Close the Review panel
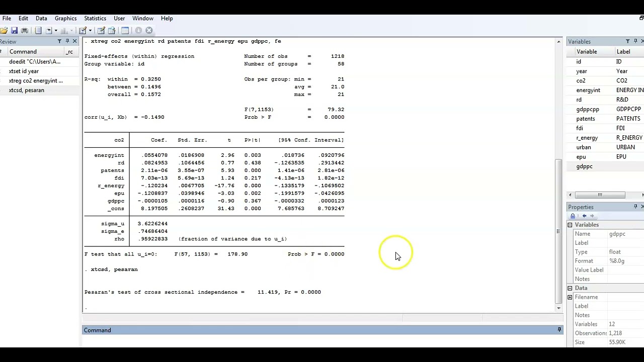Image resolution: width=644 pixels, height=362 pixels. [75, 41]
